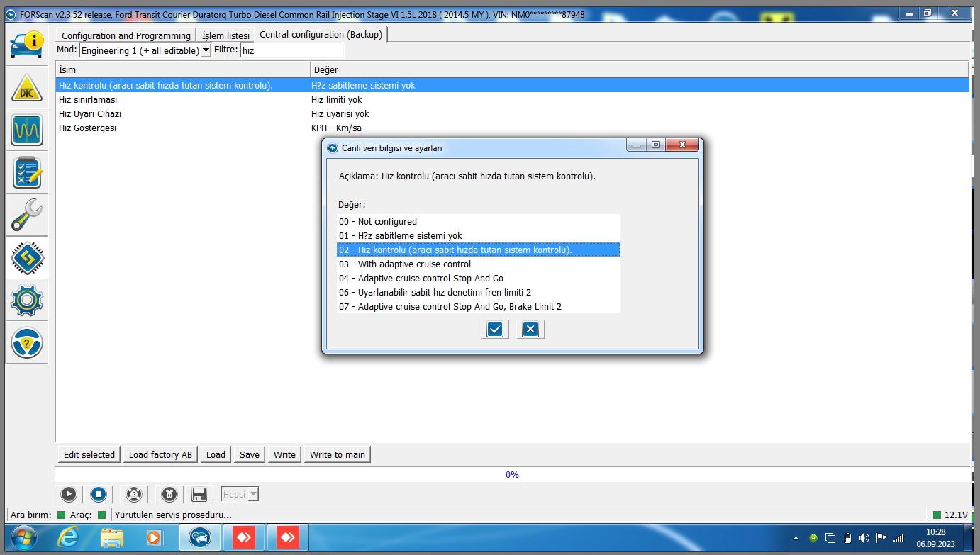Screen dimensions: 980x555
Task: Open the vehicle information icon in sidebar
Action: [27, 44]
